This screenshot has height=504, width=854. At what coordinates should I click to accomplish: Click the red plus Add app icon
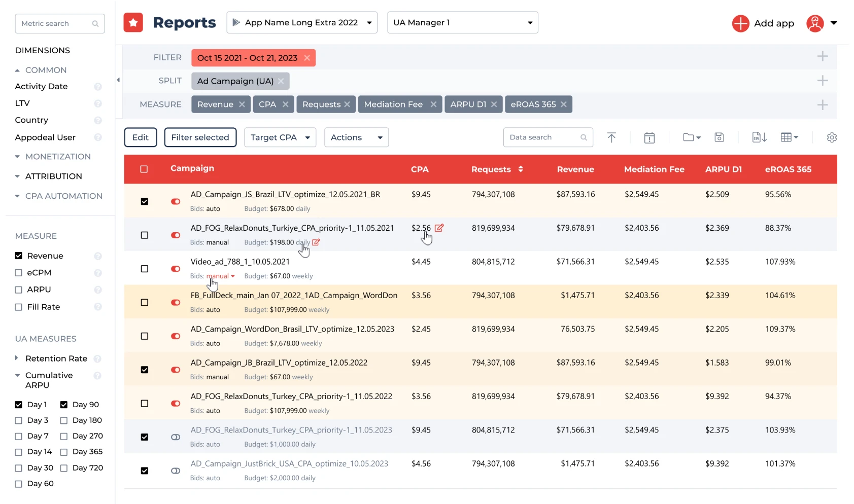click(740, 23)
